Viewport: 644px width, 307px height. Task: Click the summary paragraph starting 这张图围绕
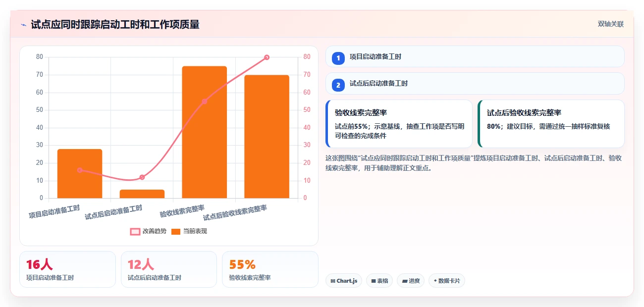coord(474,163)
